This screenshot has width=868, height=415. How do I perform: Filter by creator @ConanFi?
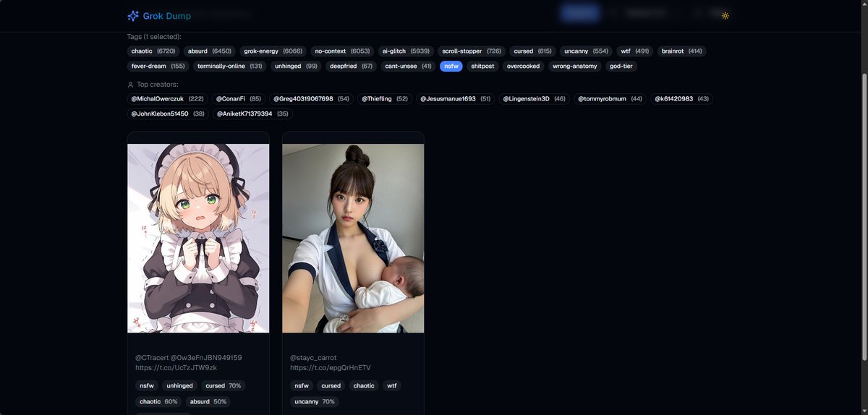coord(239,98)
